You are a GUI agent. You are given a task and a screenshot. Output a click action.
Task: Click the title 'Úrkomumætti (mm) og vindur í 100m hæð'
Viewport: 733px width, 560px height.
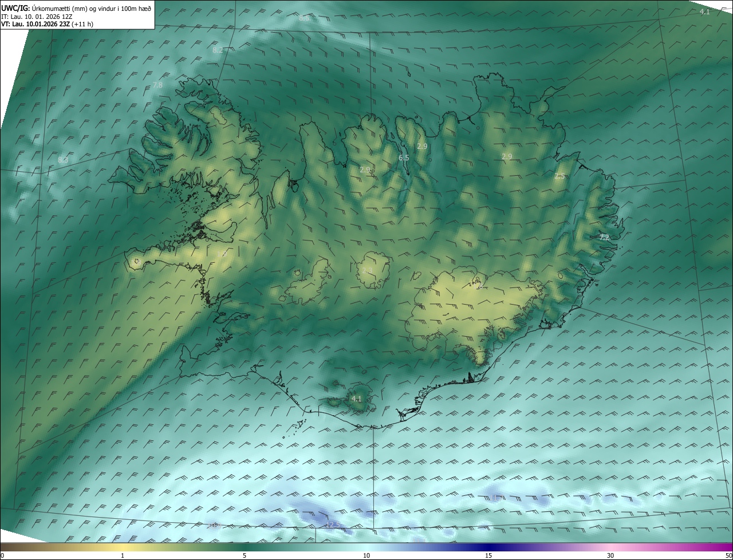click(91, 8)
